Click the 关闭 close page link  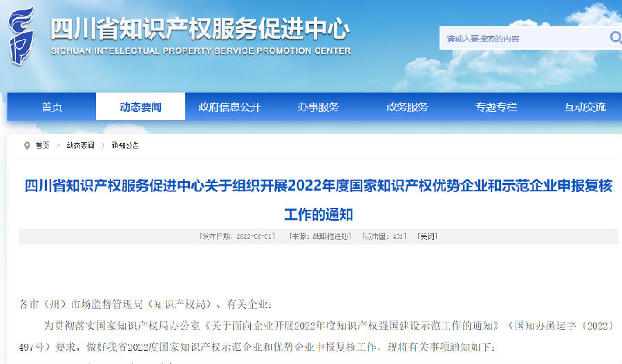[428, 236]
